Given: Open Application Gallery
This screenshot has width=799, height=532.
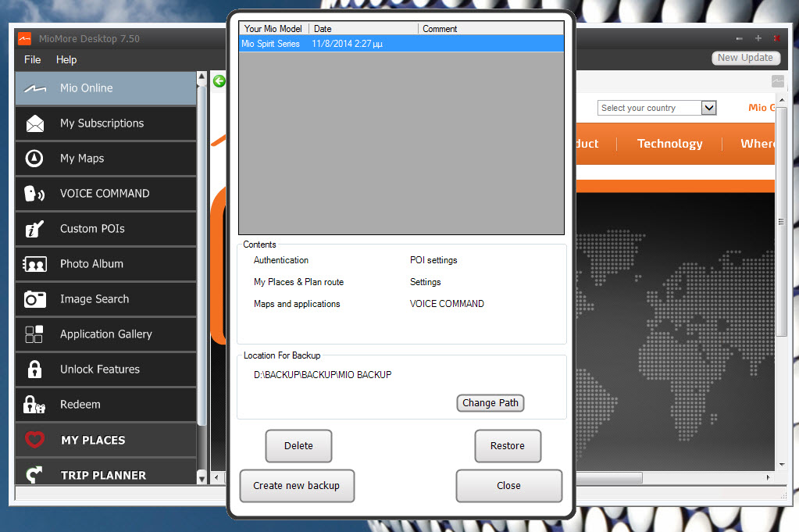Looking at the screenshot, I should tap(105, 334).
